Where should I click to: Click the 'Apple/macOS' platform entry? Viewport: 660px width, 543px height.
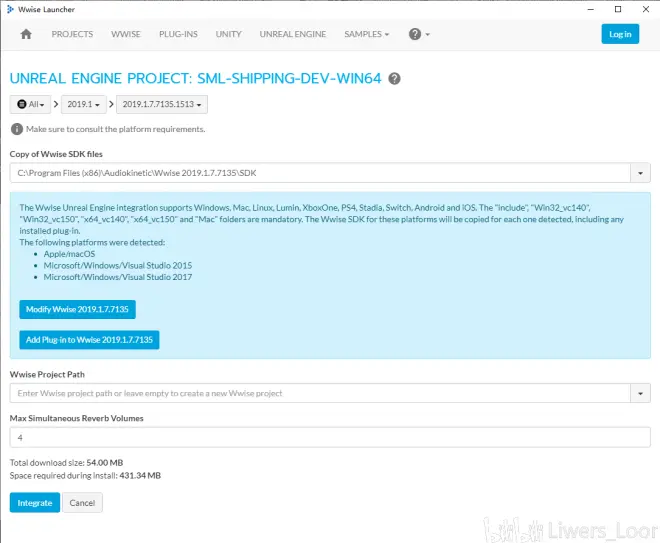tap(69, 254)
